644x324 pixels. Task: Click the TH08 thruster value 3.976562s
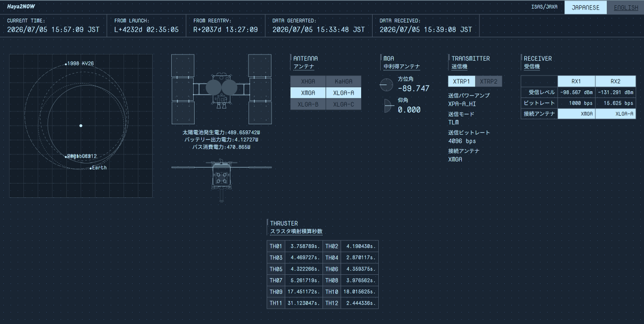pos(360,280)
